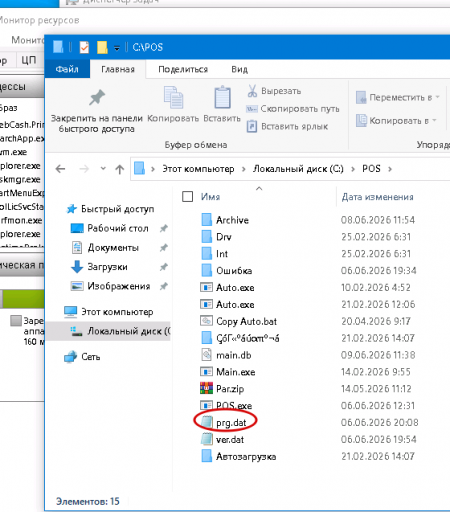
Task: Select the Copy Auto.bat file
Action: click(x=238, y=321)
